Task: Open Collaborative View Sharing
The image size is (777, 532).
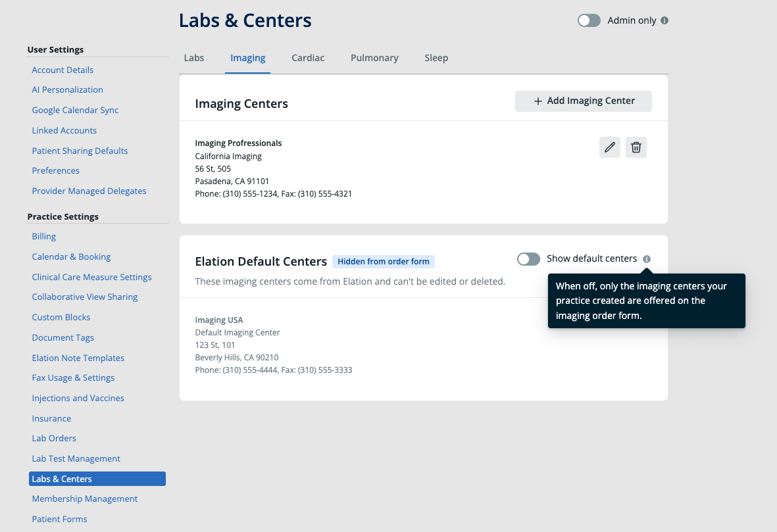Action: click(85, 297)
